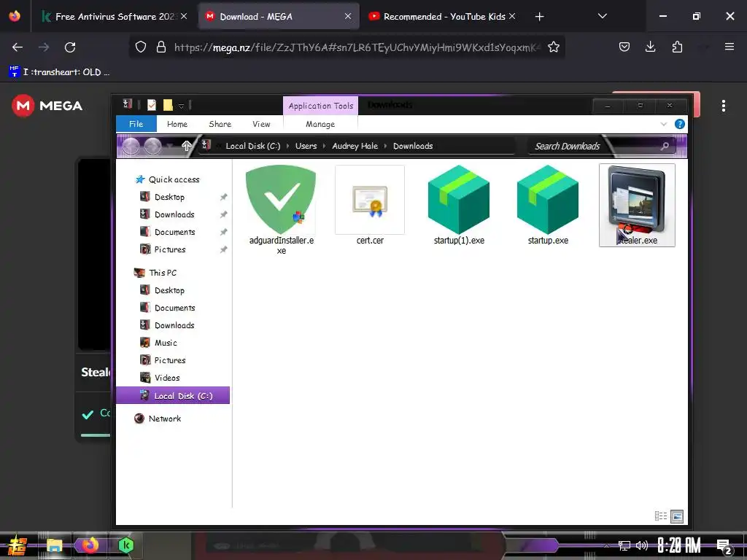Open Music folder under This PC

pyautogui.click(x=166, y=343)
